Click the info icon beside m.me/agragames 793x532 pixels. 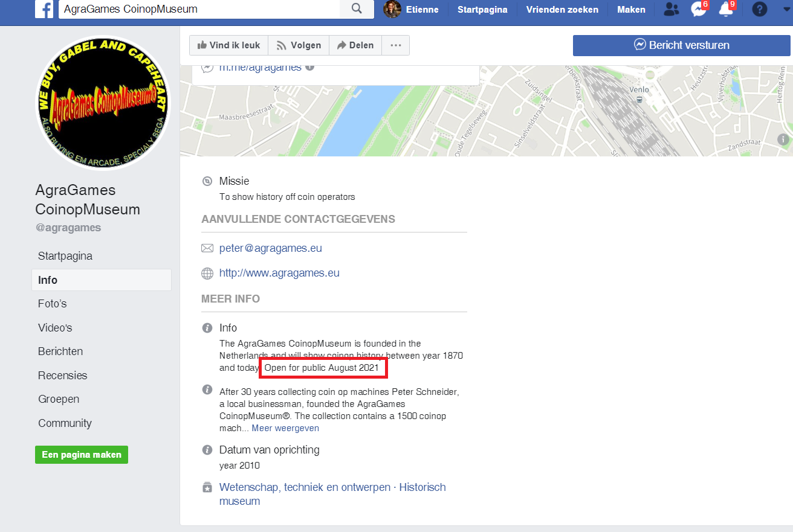click(310, 67)
